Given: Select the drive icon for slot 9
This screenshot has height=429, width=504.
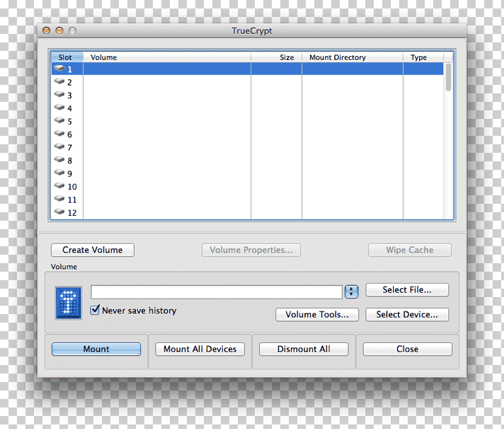Looking at the screenshot, I should coord(59,173).
